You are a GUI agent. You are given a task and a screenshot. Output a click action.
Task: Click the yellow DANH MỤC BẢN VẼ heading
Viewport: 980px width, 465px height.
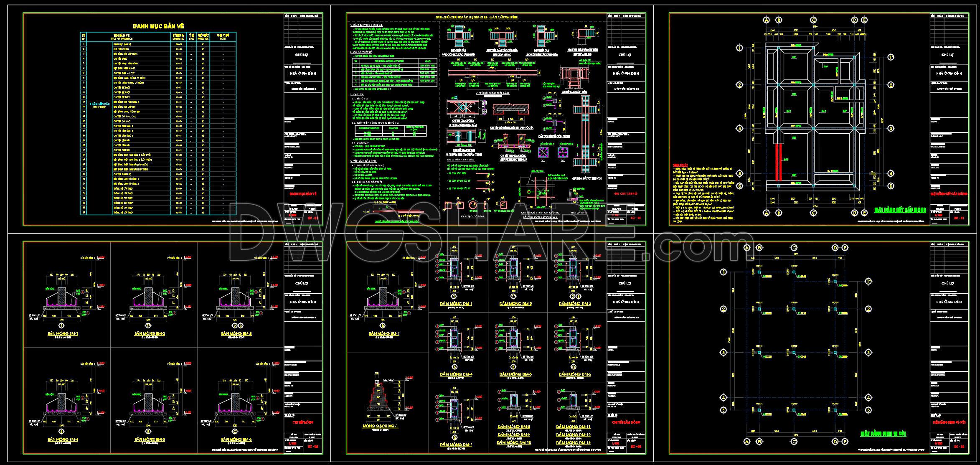[158, 26]
